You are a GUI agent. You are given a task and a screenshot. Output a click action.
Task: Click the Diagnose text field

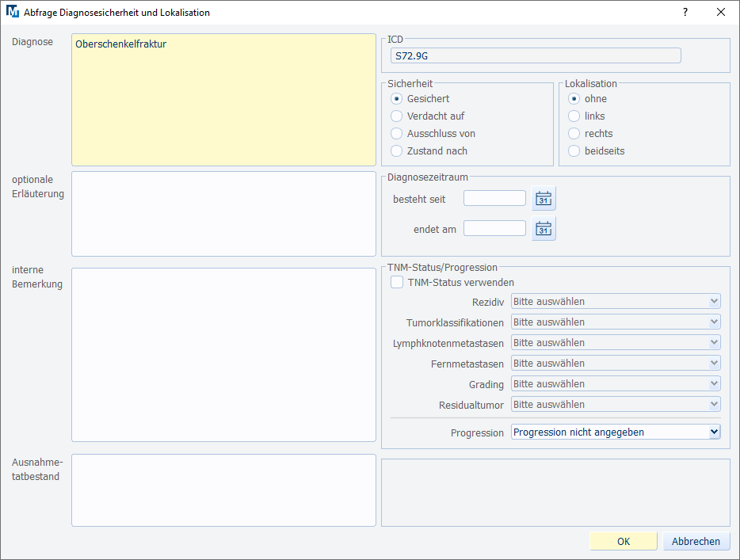pyautogui.click(x=223, y=100)
